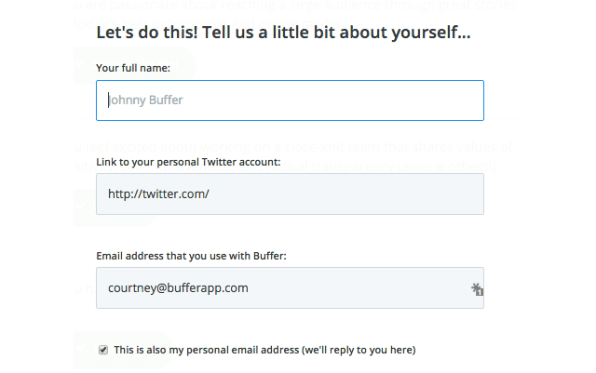Click the "Email address that you use with Buffer" label
596x373 pixels.
(x=191, y=256)
